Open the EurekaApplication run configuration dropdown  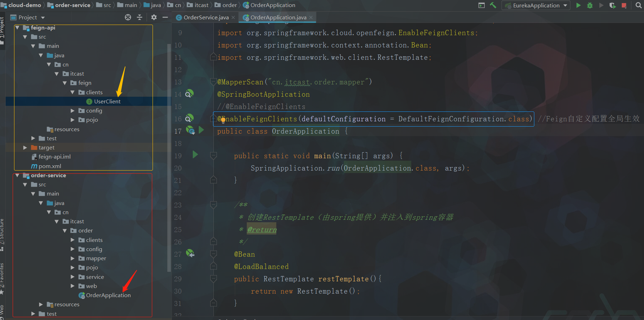(536, 5)
